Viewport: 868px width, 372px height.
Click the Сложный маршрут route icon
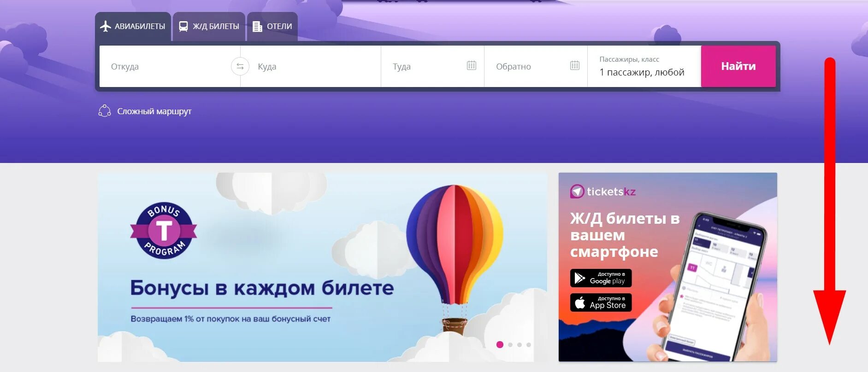pos(105,111)
